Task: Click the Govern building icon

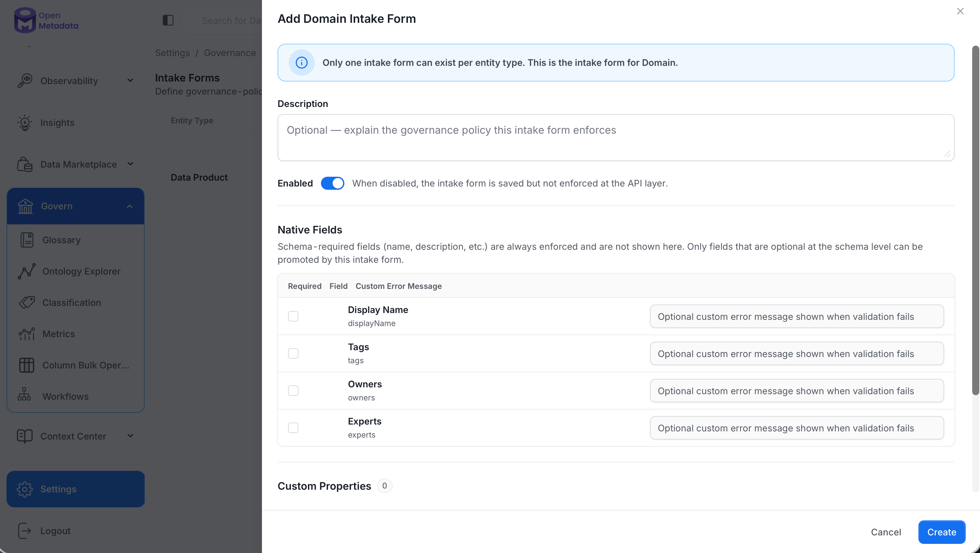Action: (25, 206)
